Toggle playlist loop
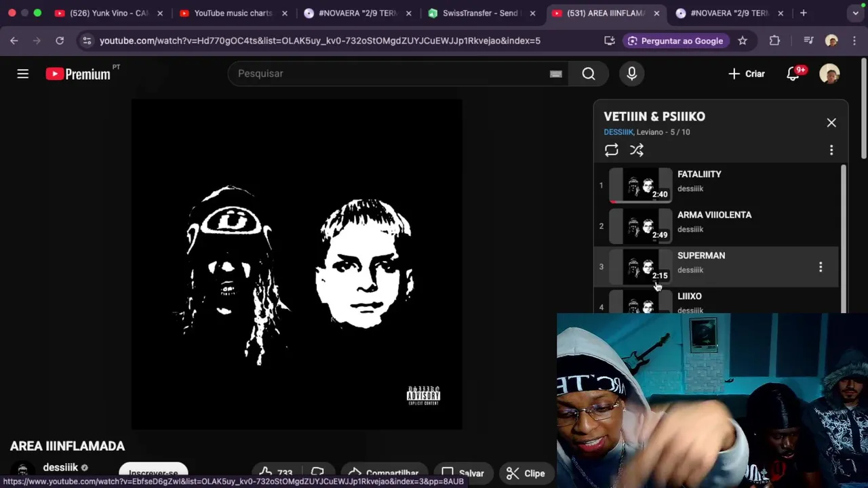868x488 pixels. (x=612, y=150)
